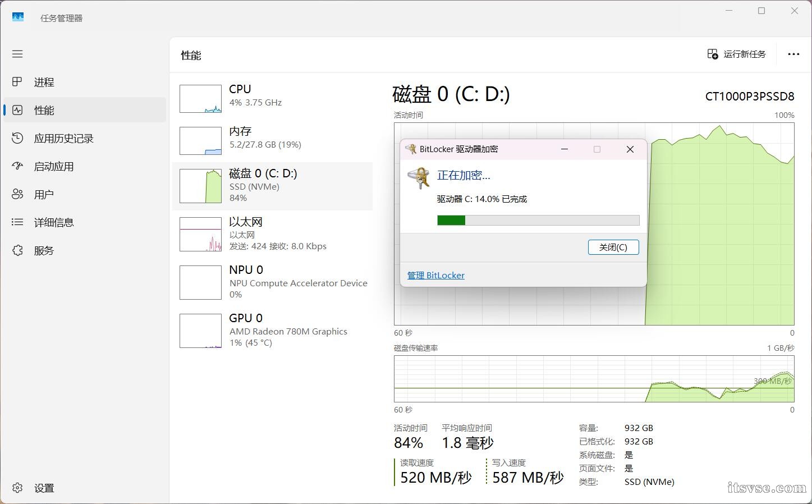
Task: Switch to 启动应用 page
Action: tap(85, 166)
